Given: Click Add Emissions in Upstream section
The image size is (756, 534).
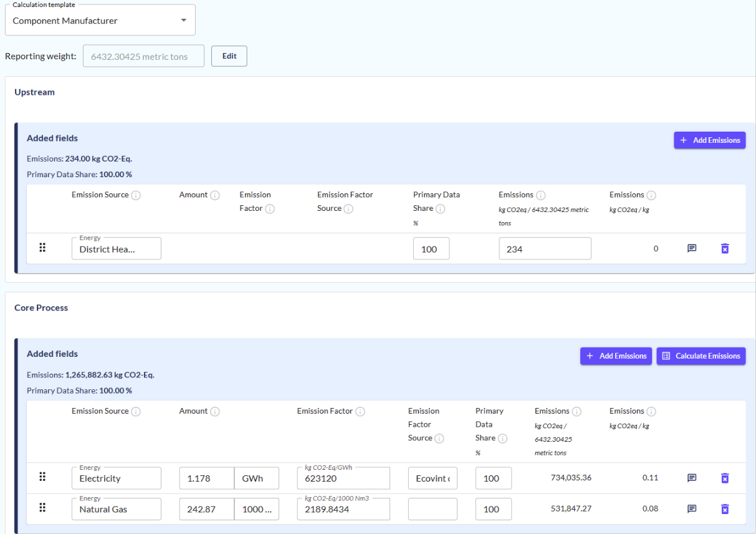Looking at the screenshot, I should [709, 140].
